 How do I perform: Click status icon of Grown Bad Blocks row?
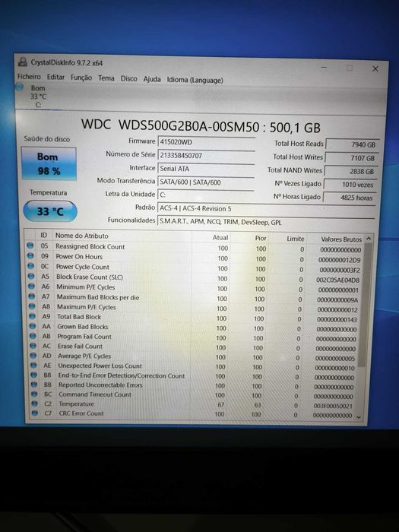(33, 326)
